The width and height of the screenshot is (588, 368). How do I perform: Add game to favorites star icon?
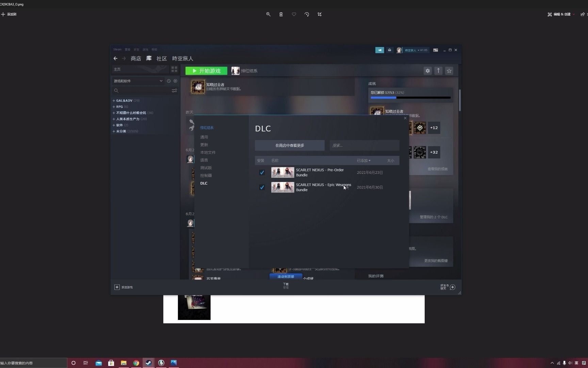click(449, 71)
